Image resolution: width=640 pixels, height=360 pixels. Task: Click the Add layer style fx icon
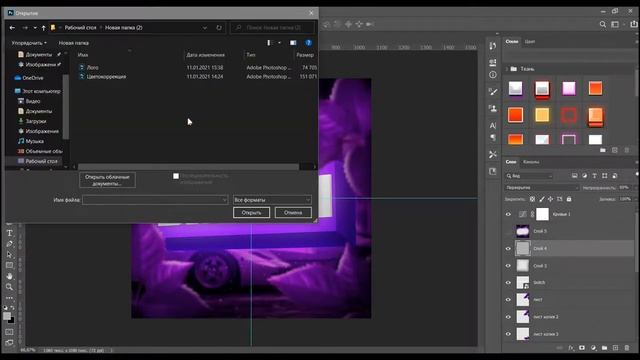point(571,348)
